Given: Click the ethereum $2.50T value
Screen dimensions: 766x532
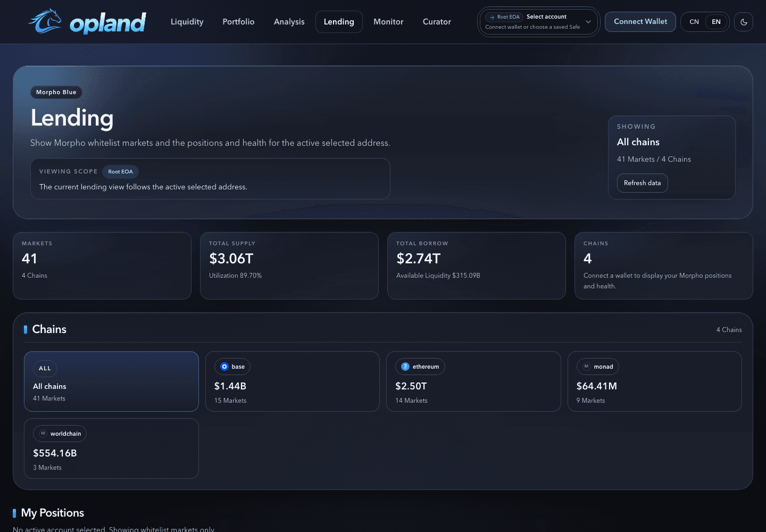Looking at the screenshot, I should [411, 386].
